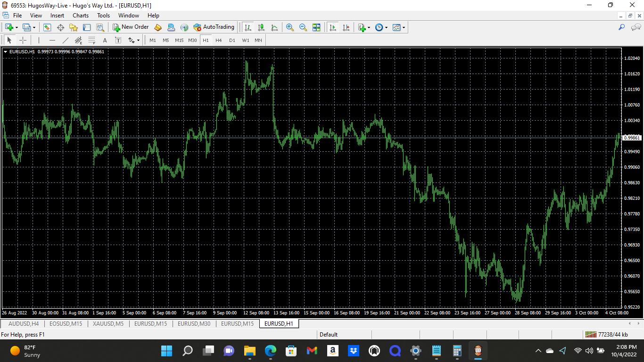This screenshot has width=644, height=362.
Task: Select the W1 timeframe
Action: 246,40
